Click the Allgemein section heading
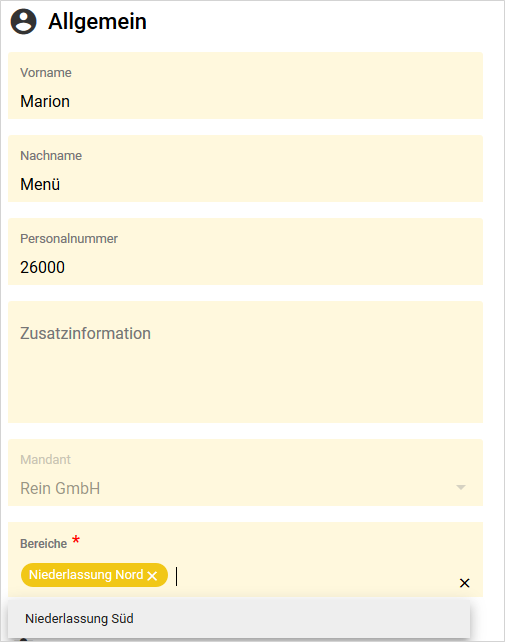The image size is (505, 642). point(97,21)
